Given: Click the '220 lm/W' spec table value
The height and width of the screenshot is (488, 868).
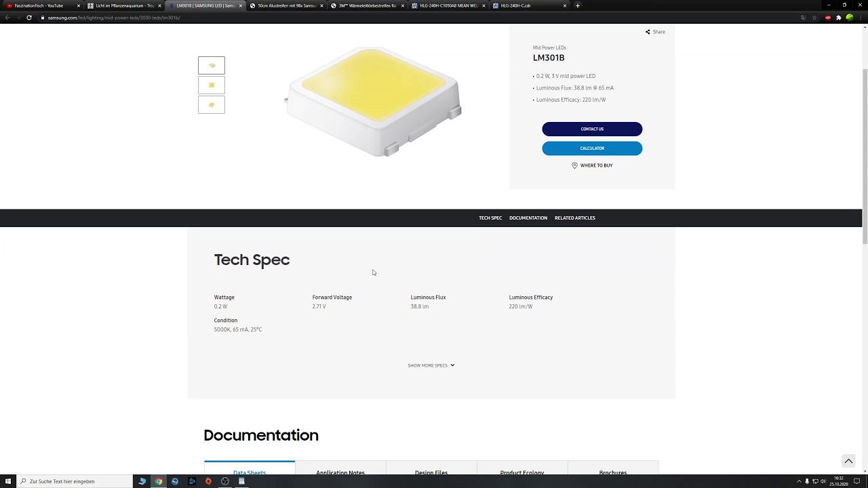Looking at the screenshot, I should 521,306.
